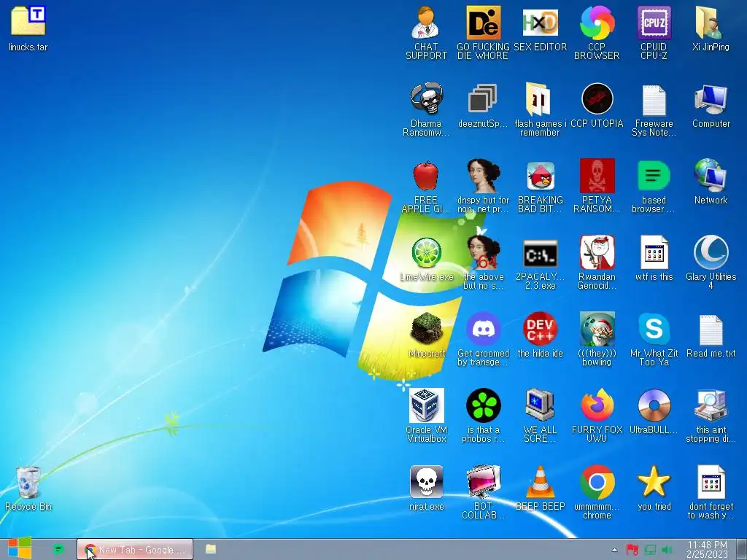Select the njrat.exe skull icon
This screenshot has height=560, width=747.
(x=426, y=489)
